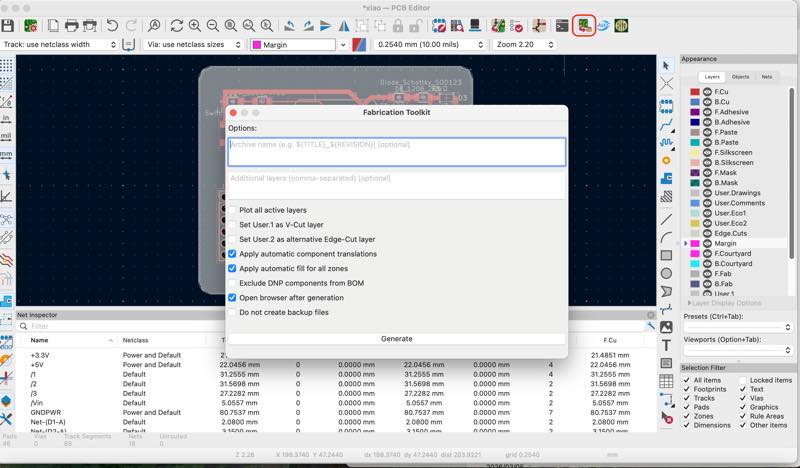
Task: Select the Route tracks tool
Action: tap(666, 125)
